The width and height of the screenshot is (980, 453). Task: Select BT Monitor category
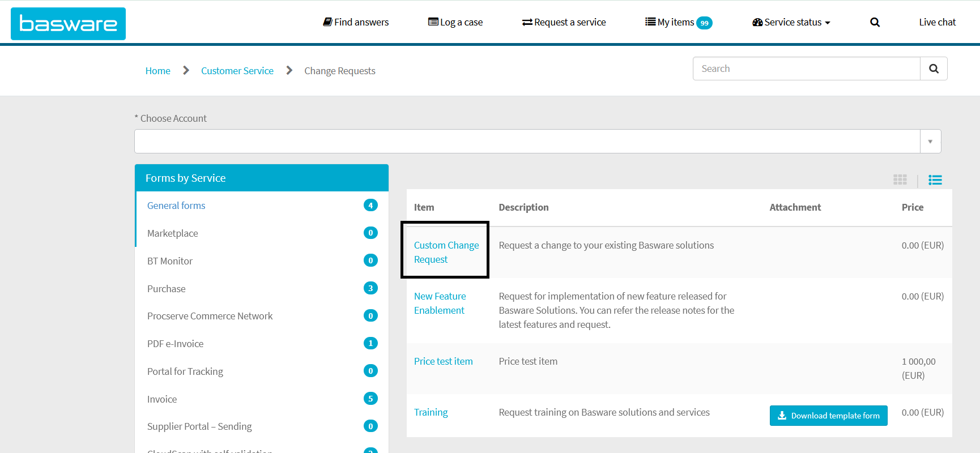pos(170,261)
